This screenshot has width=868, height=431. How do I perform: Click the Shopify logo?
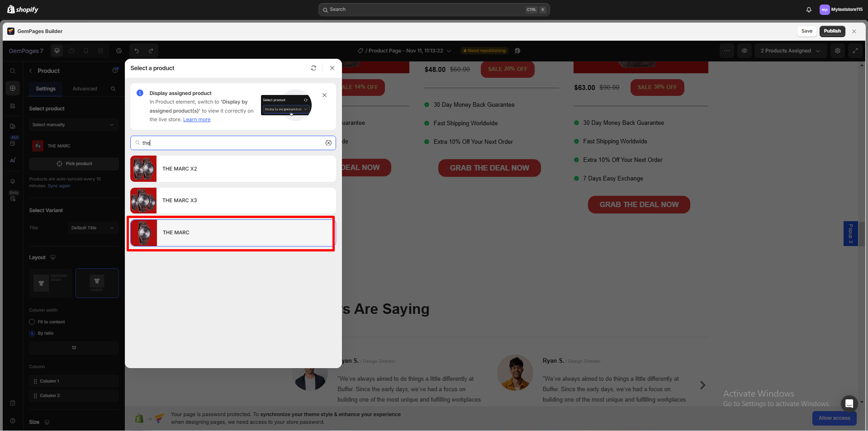coord(23,9)
